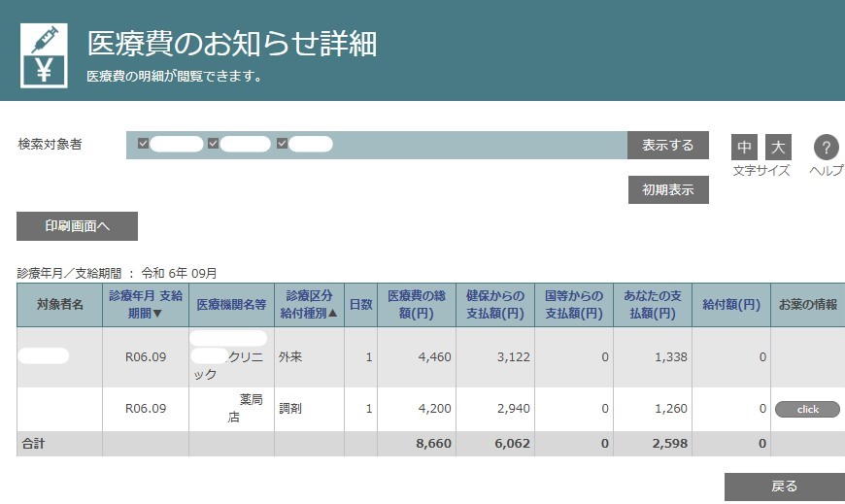Viewport: 845px width, 504px height.
Task: Toggle the first search target person checkbox
Action: coord(144,144)
